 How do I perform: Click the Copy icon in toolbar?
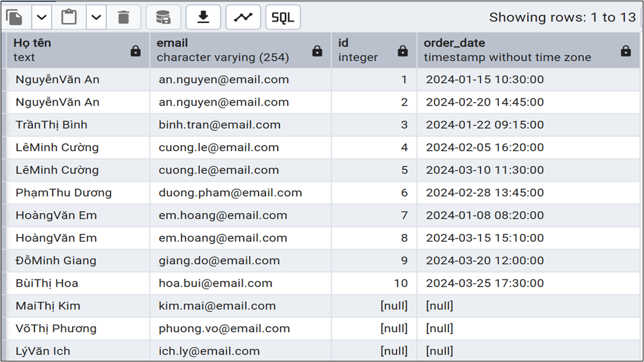14,17
